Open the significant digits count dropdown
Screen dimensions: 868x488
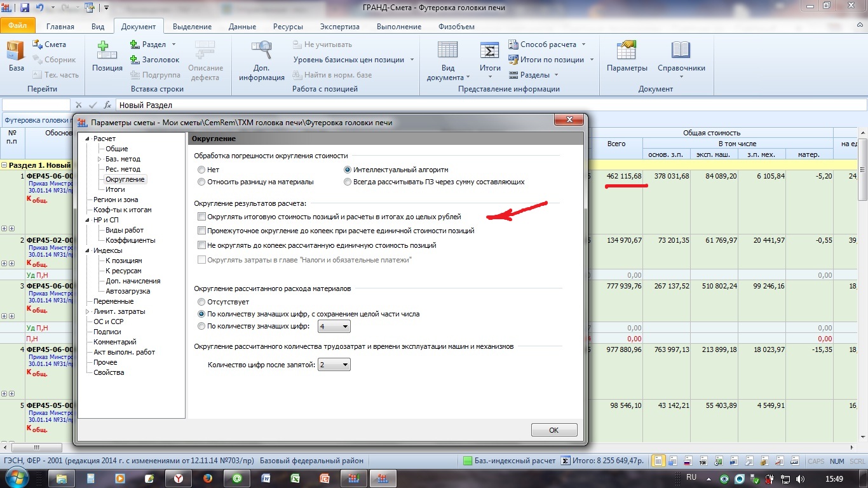(334, 327)
